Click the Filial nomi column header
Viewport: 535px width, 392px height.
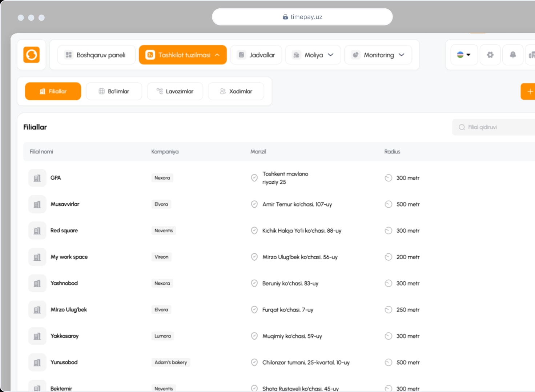tap(41, 152)
